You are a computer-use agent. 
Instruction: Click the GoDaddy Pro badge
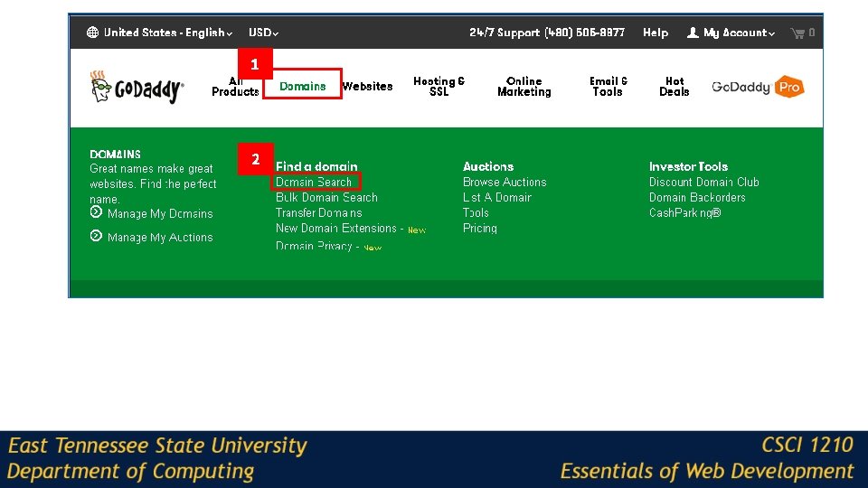point(788,87)
